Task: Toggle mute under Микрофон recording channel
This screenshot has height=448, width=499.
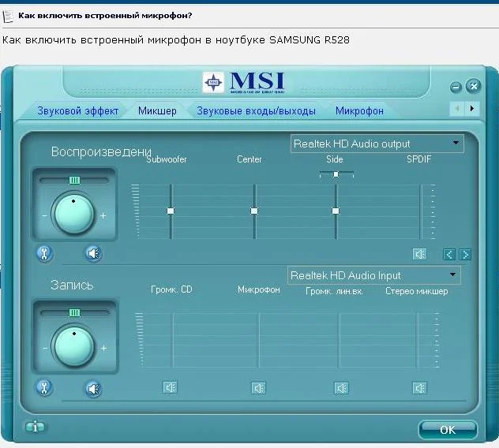Action: point(258,387)
